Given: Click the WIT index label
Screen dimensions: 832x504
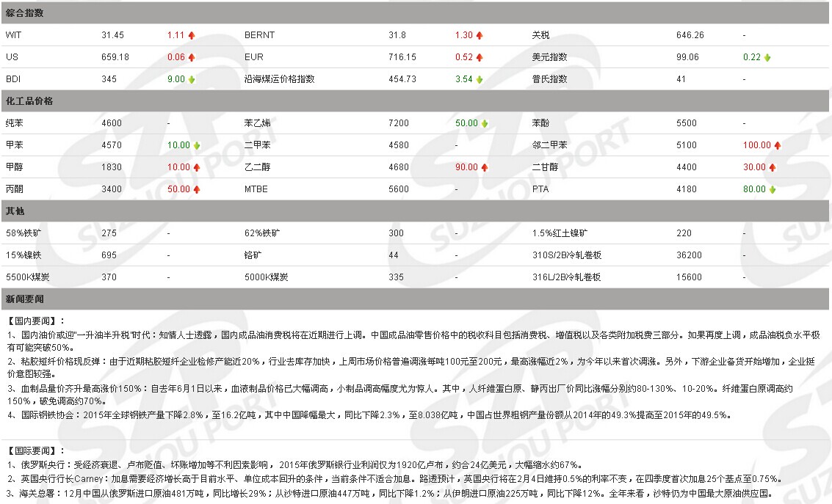Looking at the screenshot, I should click(x=14, y=35).
